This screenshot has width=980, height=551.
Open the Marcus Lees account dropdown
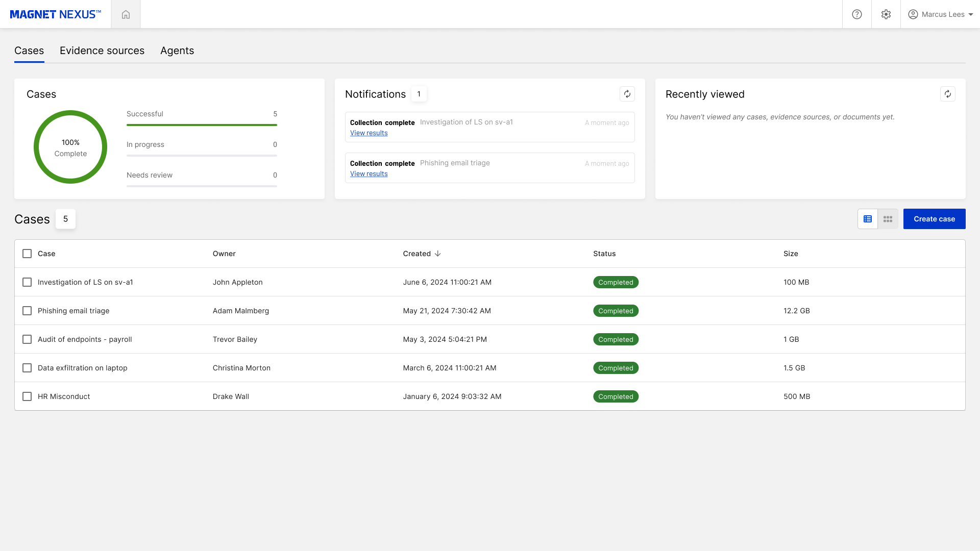tap(940, 14)
